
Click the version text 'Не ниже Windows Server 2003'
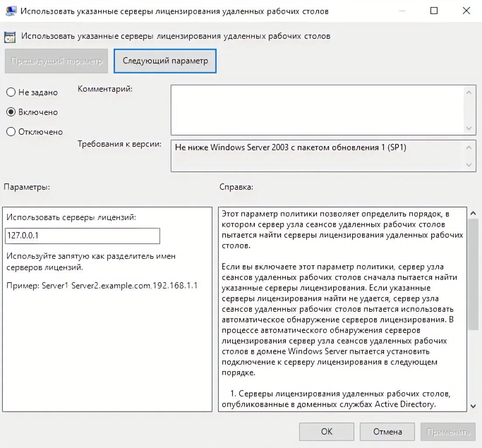pos(232,147)
